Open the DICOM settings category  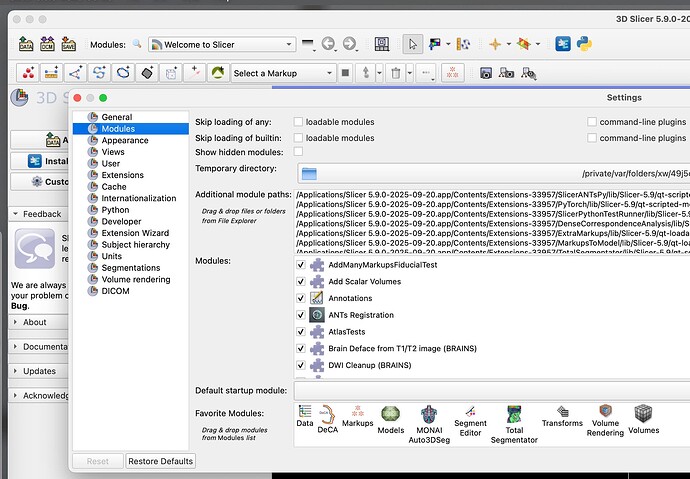click(x=116, y=291)
